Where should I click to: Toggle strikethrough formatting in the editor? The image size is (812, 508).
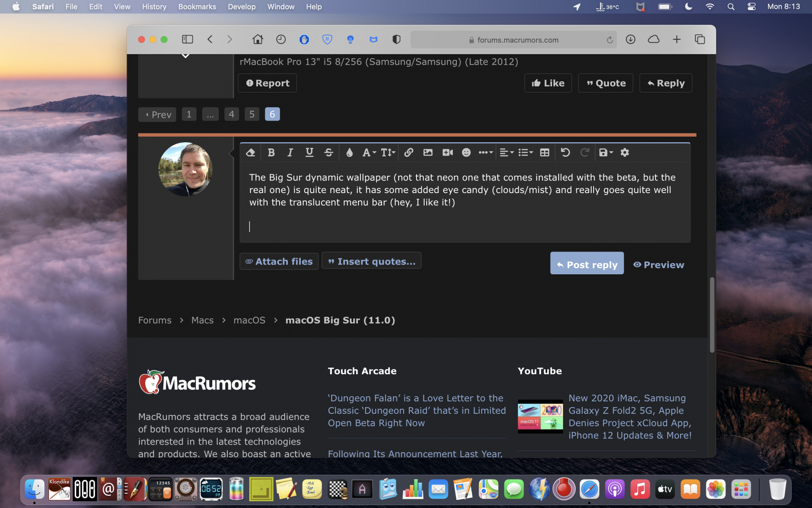tap(329, 152)
